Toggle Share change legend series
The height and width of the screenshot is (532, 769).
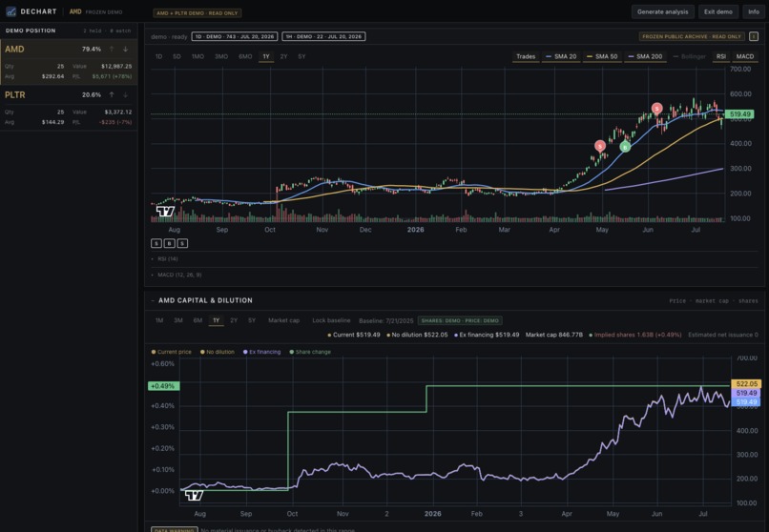pos(310,352)
